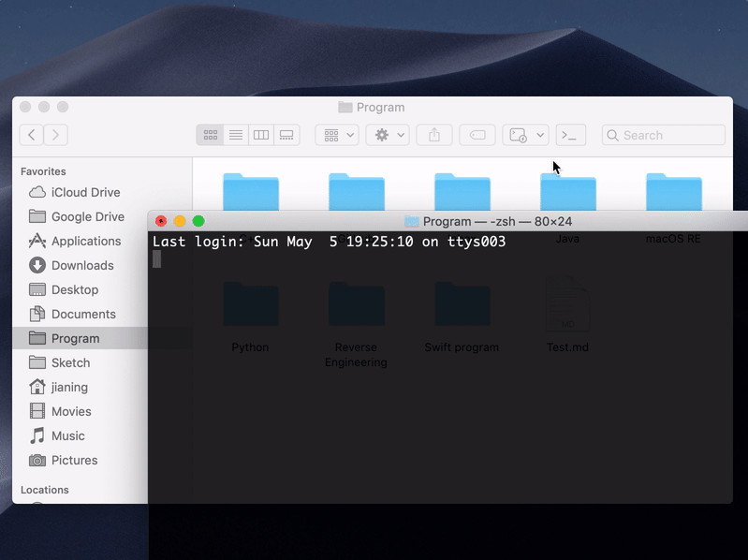Select the macOS RE folder icon

pyautogui.click(x=674, y=192)
